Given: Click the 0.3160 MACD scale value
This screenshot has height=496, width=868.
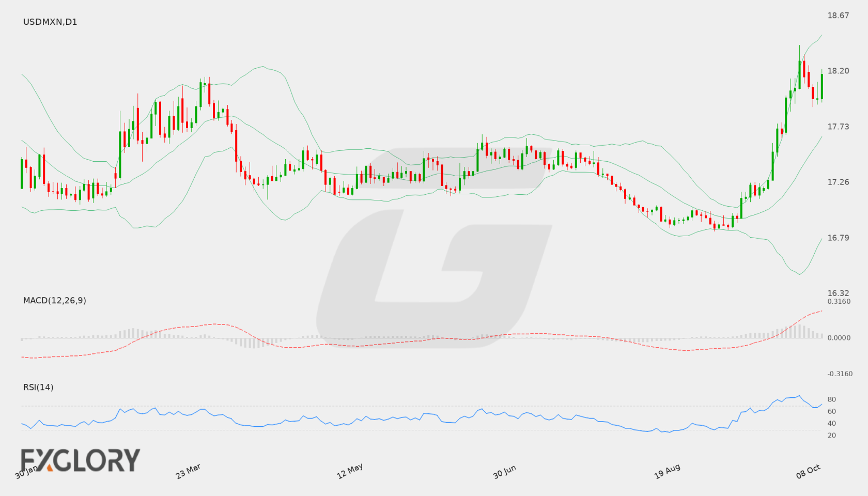Looking at the screenshot, I should click(x=839, y=301).
